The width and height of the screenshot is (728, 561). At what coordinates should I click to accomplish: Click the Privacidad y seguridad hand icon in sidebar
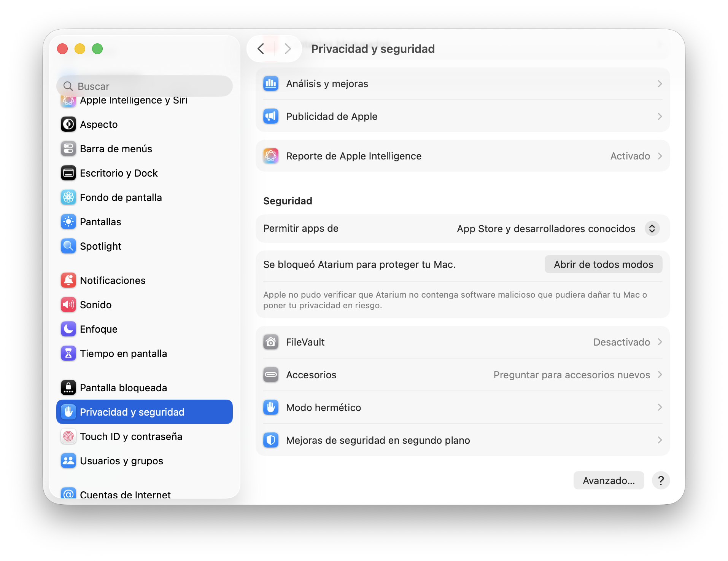coord(68,412)
